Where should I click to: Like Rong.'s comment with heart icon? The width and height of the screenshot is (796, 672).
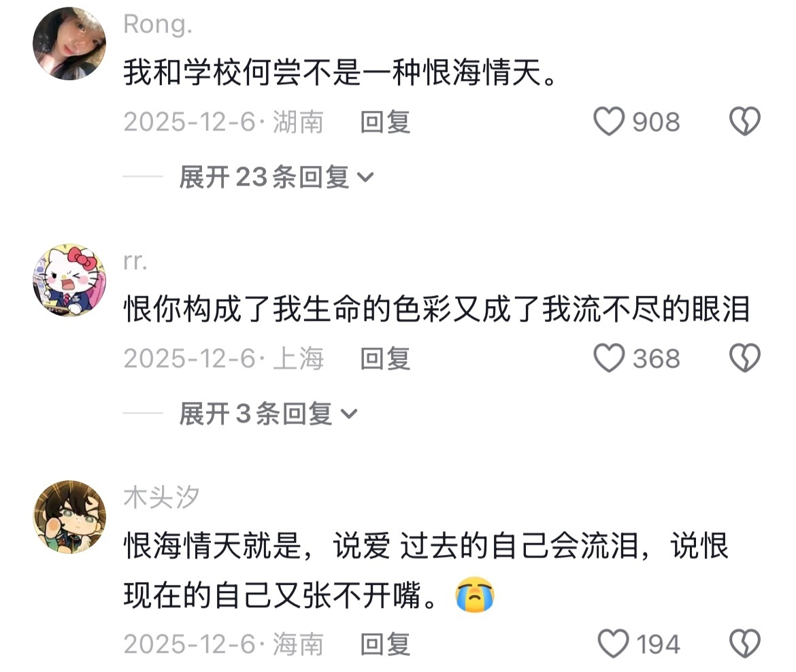[609, 121]
